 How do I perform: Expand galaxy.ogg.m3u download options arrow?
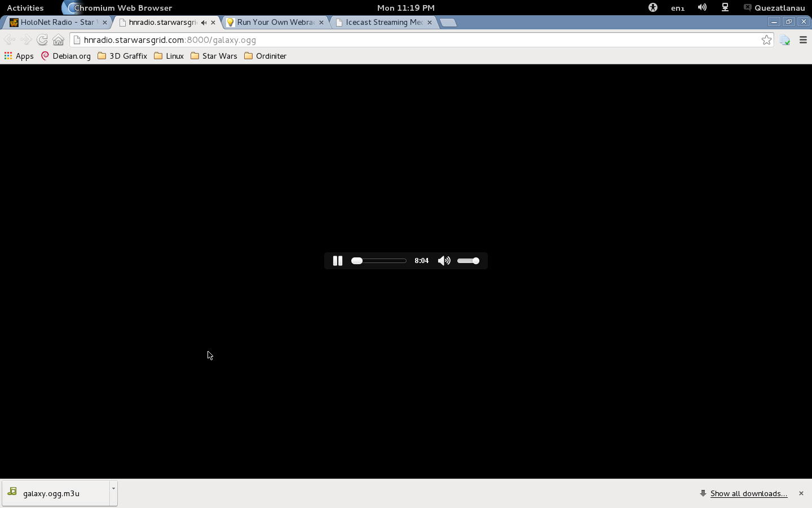point(113,493)
